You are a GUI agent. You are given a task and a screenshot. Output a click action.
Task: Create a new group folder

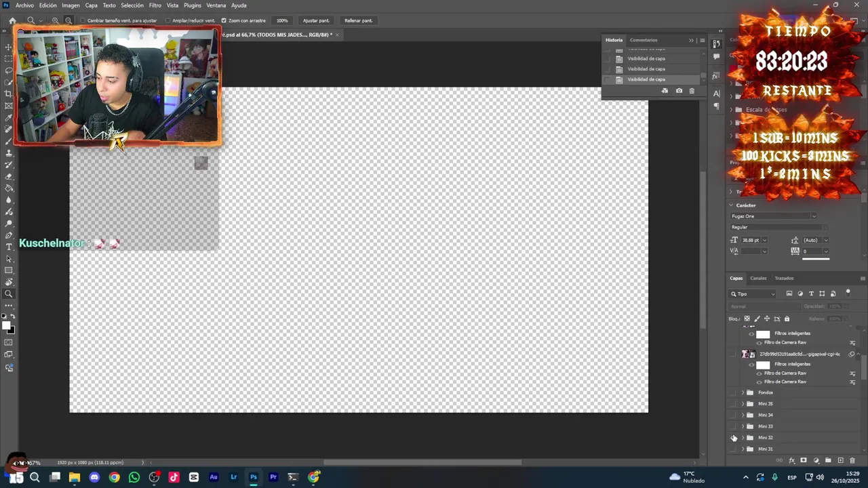pos(828,461)
